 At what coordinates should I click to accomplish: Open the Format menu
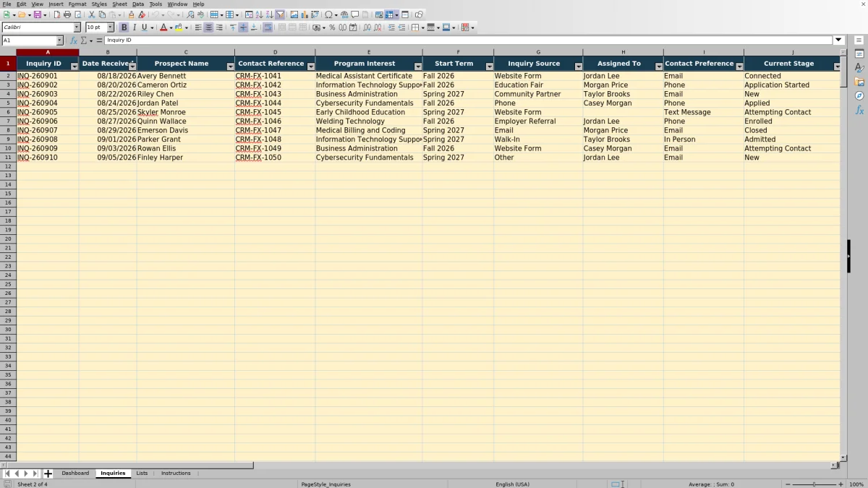77,4
